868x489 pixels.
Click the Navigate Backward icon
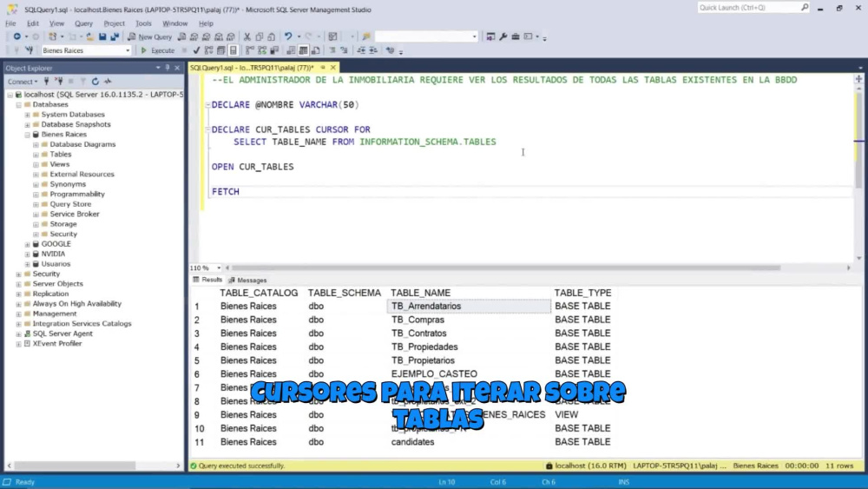[x=17, y=36]
